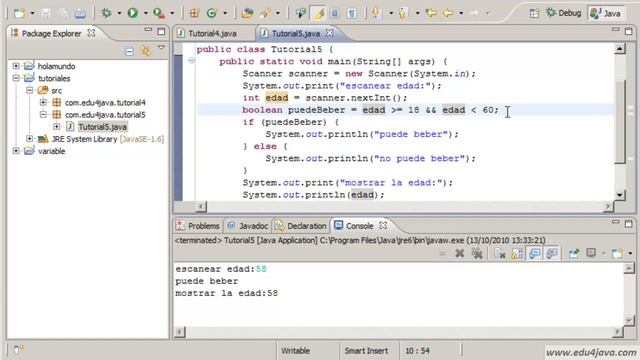Open the Debug launch dropdown arrow

[x=119, y=13]
